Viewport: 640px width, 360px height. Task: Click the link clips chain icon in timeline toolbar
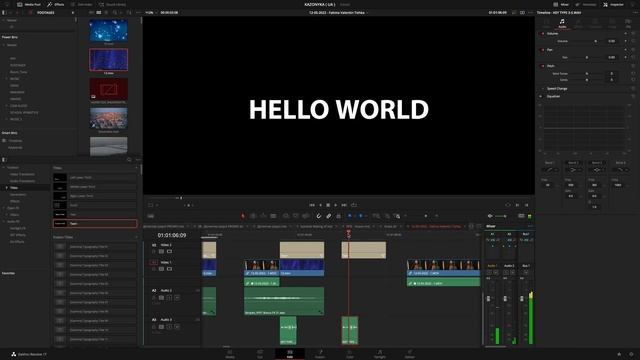pyautogui.click(x=329, y=216)
